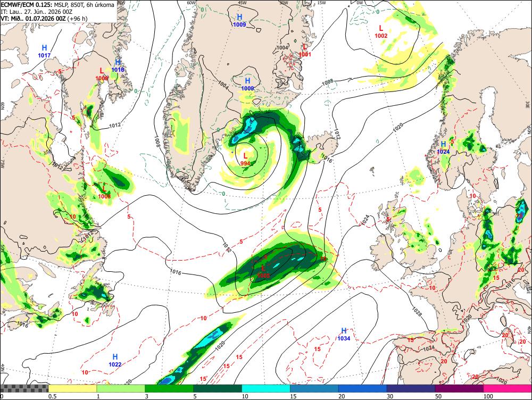Click the '60W' longitude label

tap(192, 2)
